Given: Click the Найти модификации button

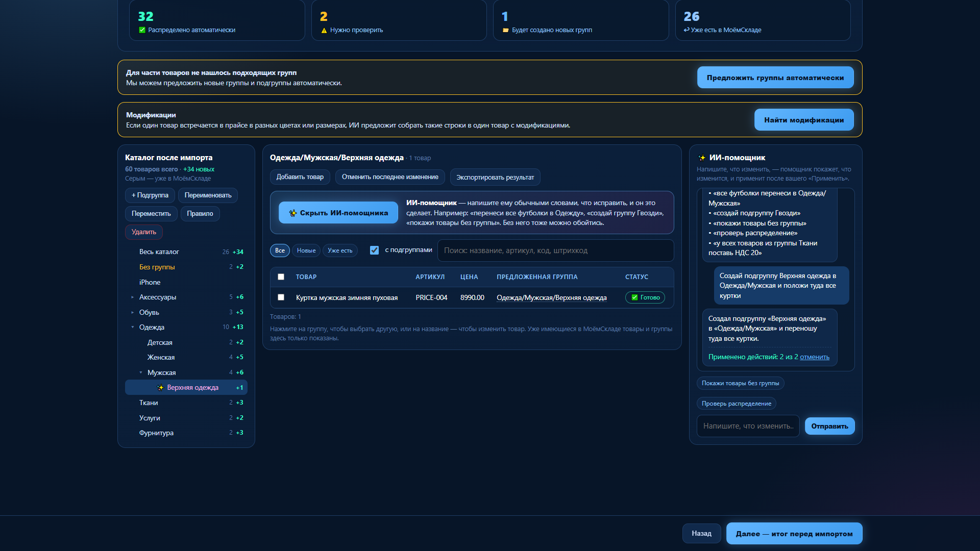Looking at the screenshot, I should [804, 120].
